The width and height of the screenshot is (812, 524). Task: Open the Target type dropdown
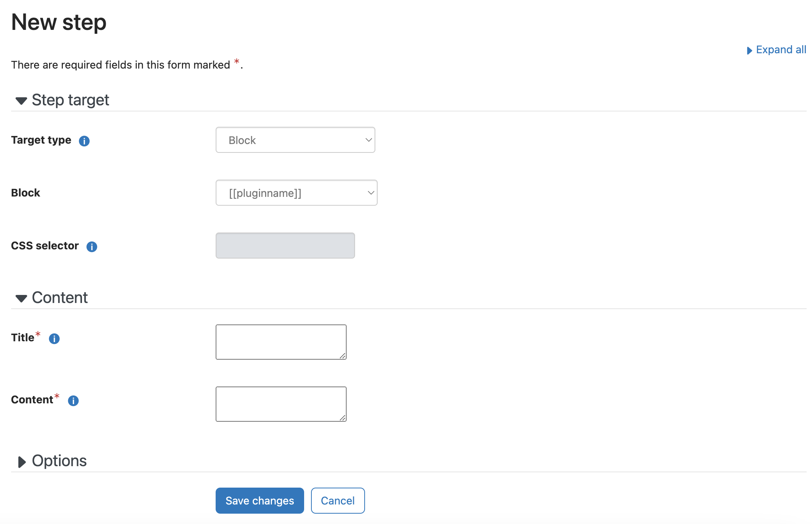295,140
